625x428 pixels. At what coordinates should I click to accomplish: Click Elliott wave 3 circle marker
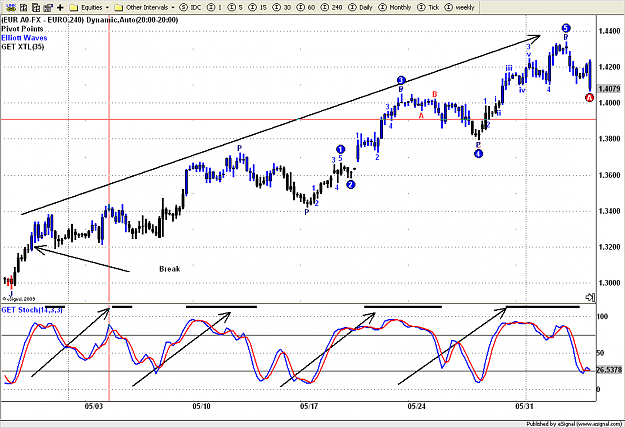[x=401, y=80]
